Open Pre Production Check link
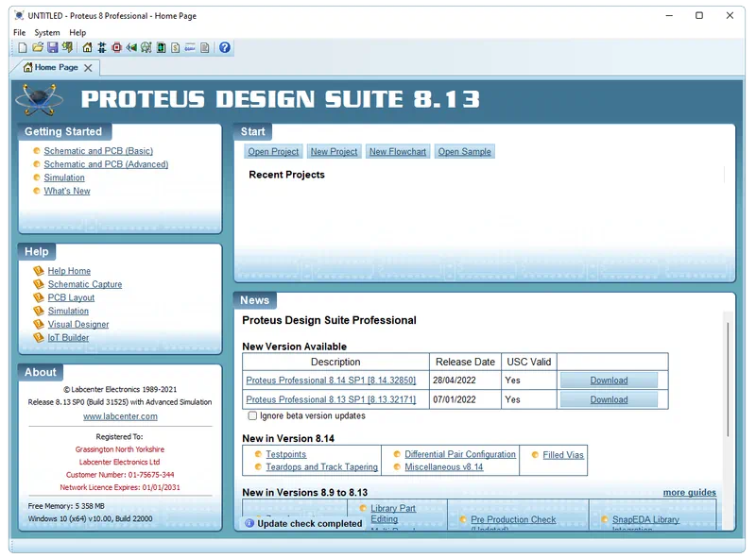 [x=513, y=520]
